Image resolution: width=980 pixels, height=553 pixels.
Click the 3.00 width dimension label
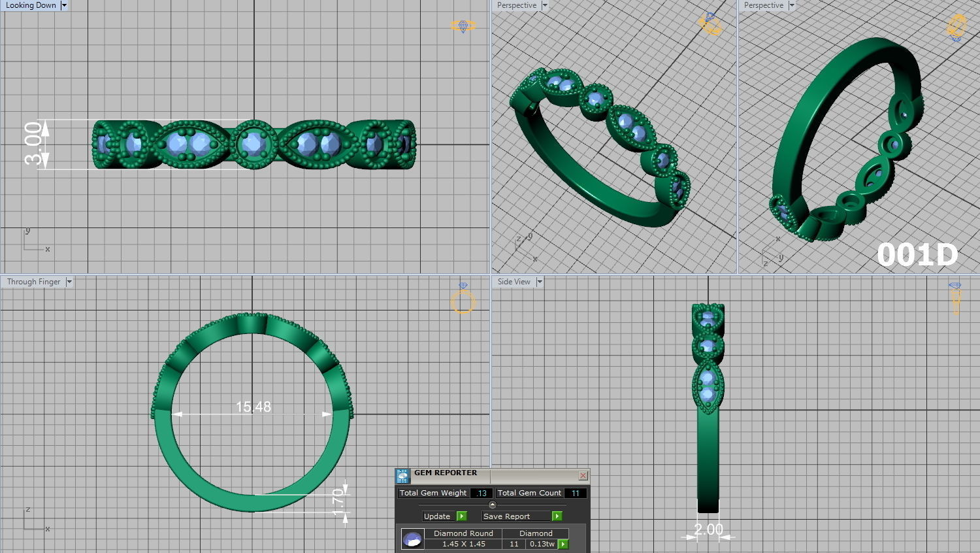(x=34, y=144)
